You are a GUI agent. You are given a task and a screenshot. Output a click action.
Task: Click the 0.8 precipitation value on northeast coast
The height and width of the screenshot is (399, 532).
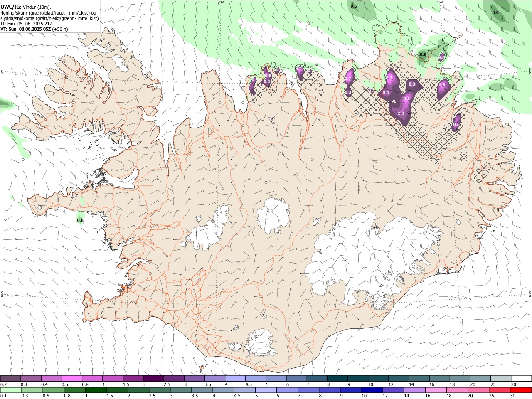point(423,54)
